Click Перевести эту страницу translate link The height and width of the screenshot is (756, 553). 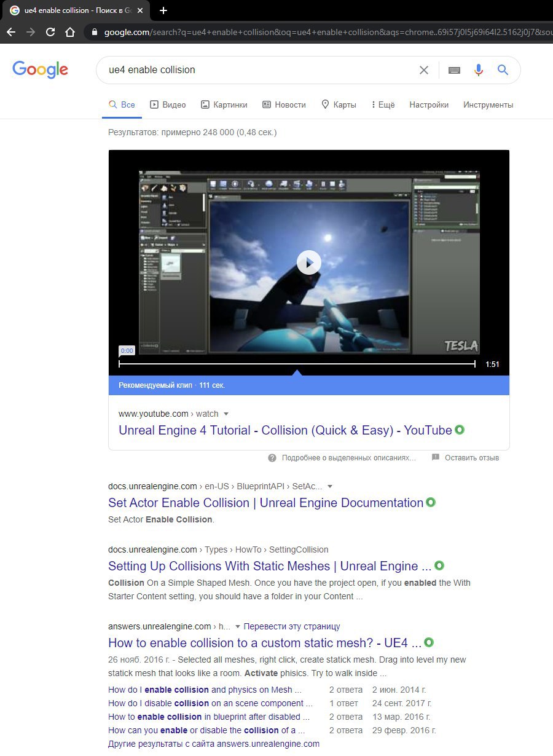[x=291, y=626]
